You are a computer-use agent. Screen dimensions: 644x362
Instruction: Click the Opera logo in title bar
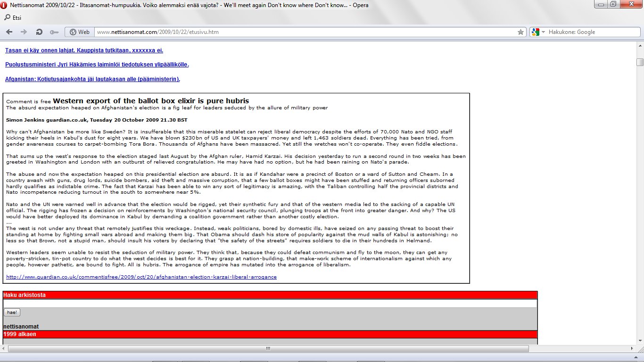click(x=5, y=5)
